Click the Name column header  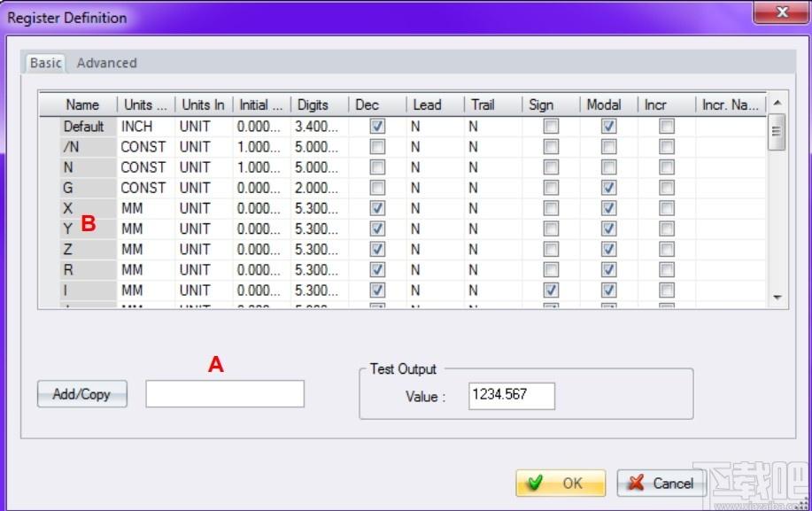(x=82, y=105)
